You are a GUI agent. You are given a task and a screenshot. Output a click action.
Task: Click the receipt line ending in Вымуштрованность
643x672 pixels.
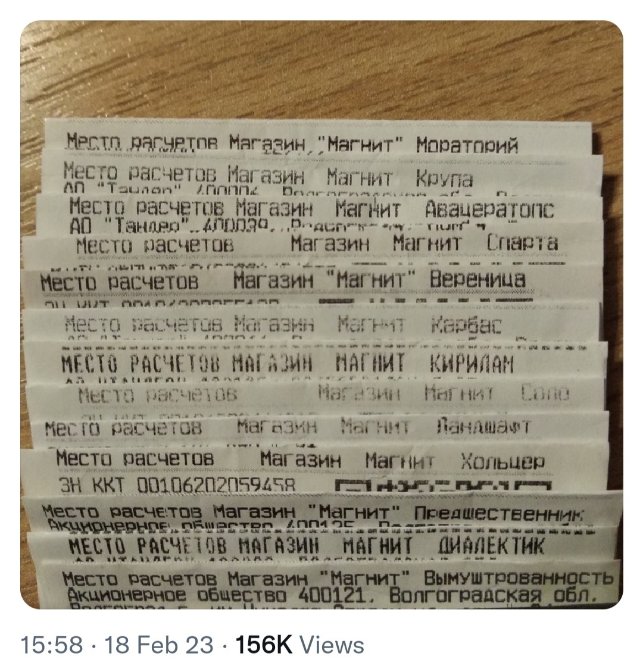click(x=337, y=578)
